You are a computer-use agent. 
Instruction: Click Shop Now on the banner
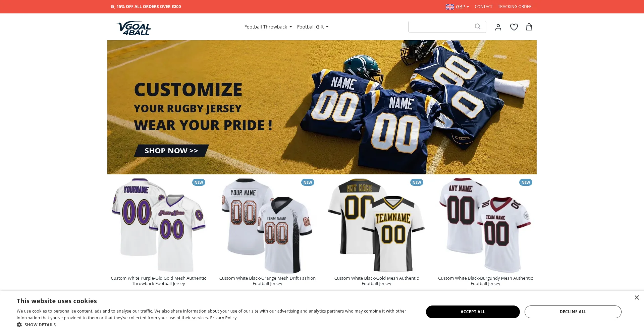(x=171, y=151)
